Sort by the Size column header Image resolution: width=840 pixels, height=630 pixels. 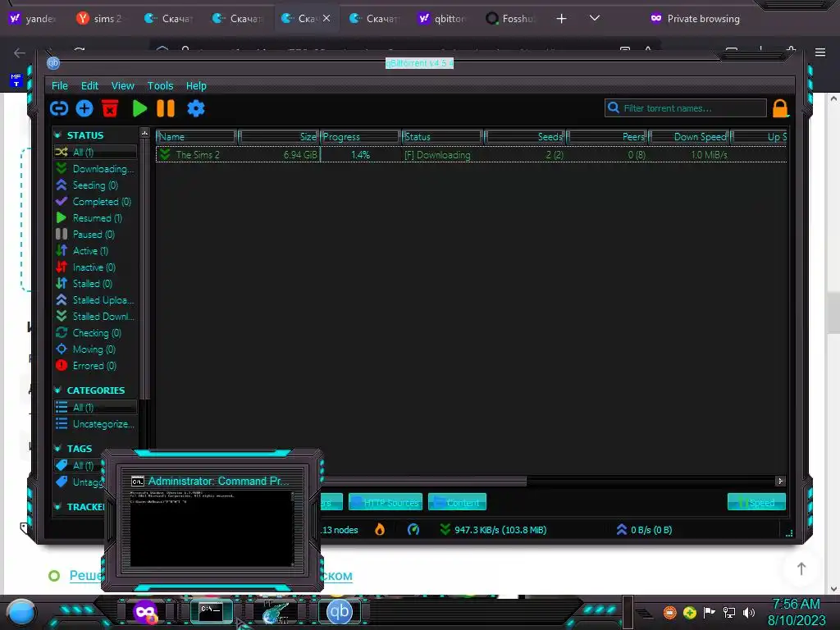(278, 137)
